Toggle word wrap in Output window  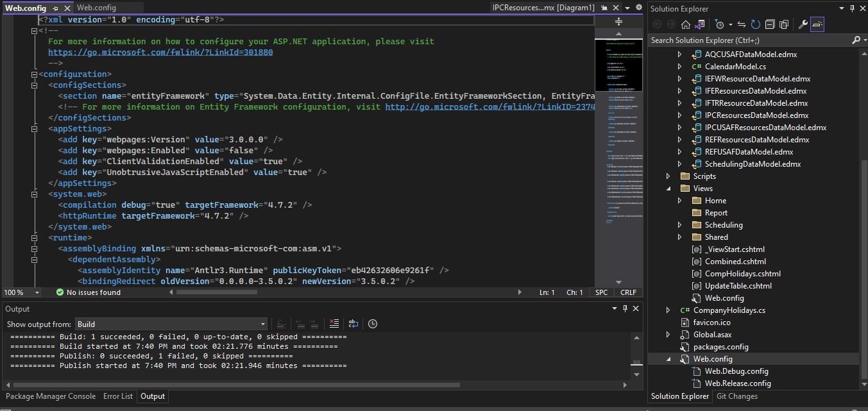click(353, 324)
